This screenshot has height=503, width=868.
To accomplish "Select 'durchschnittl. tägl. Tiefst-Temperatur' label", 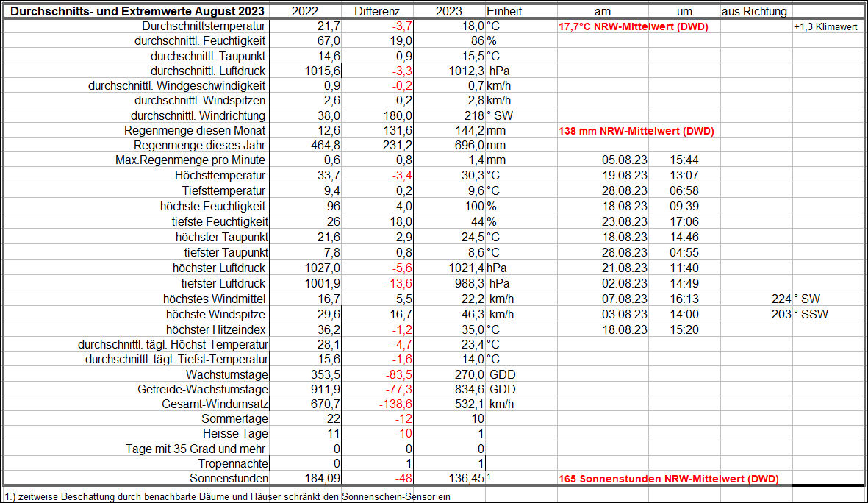I will pyautogui.click(x=176, y=360).
